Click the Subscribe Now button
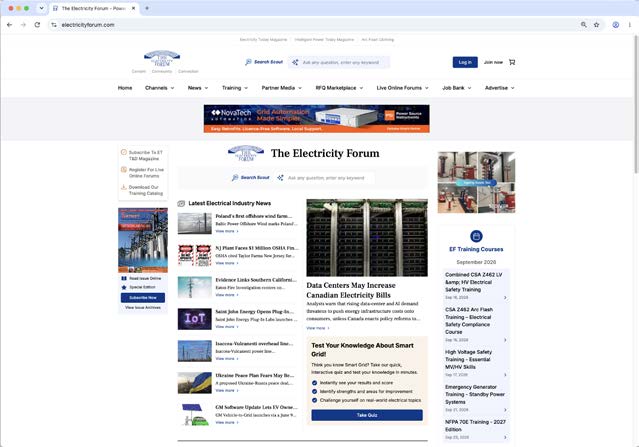The image size is (639, 447). tap(143, 298)
